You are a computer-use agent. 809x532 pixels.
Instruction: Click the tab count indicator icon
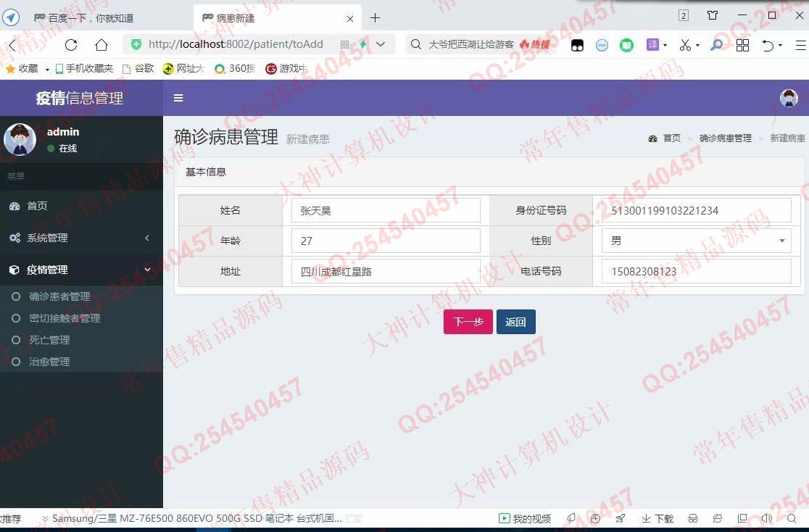pos(684,15)
